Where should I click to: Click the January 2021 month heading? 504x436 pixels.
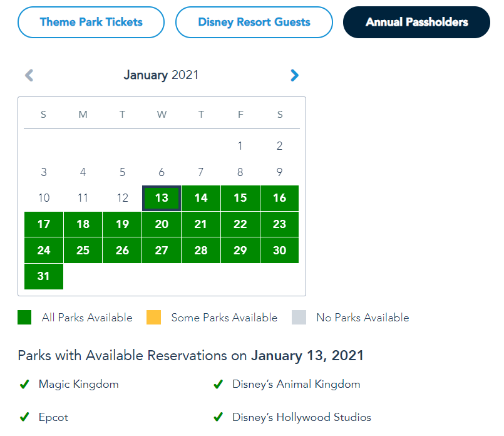161,76
